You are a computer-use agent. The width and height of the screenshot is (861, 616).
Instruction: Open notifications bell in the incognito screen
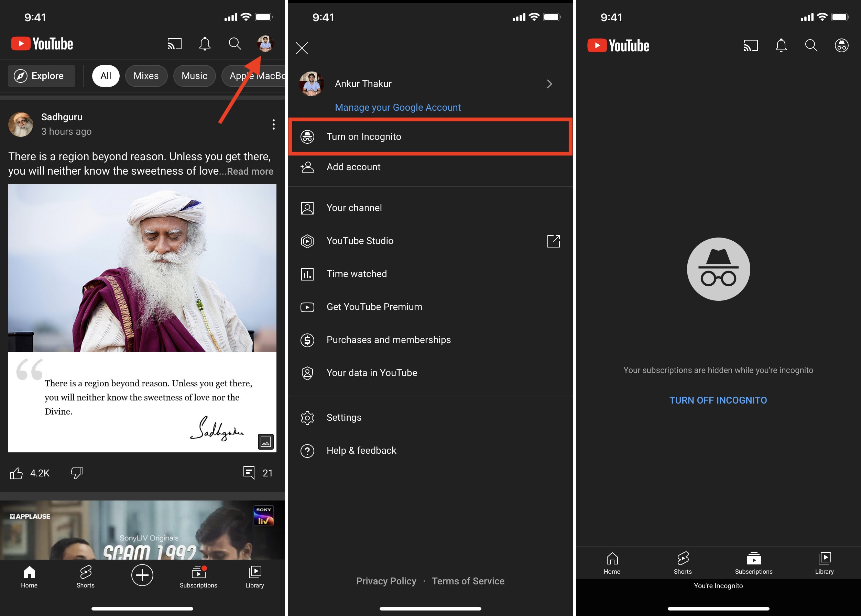781,45
